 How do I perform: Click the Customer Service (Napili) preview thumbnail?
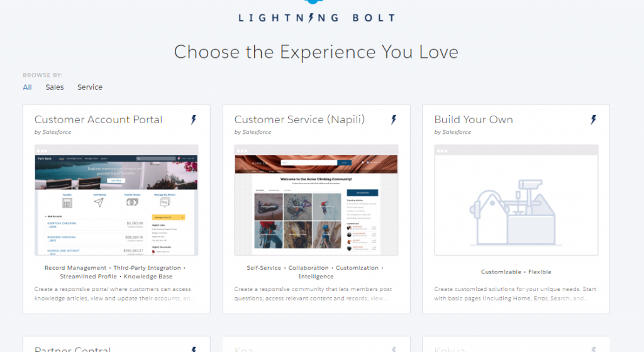(x=316, y=201)
